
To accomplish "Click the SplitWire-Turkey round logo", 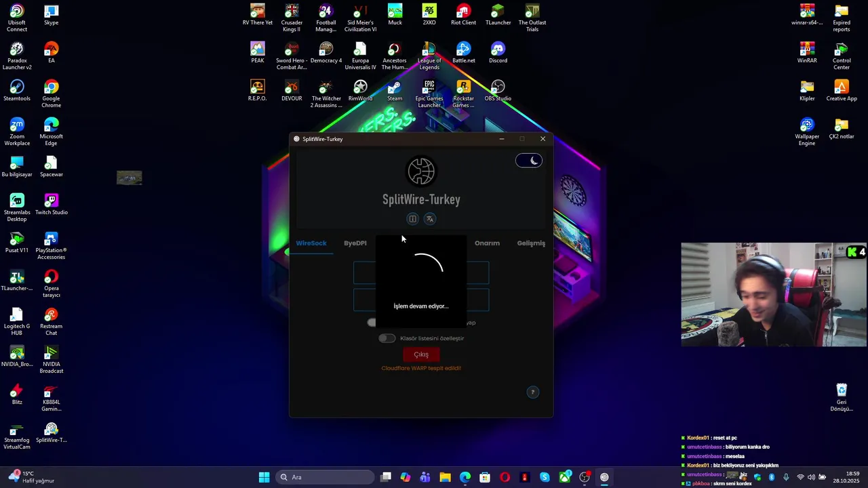I will 421,171.
